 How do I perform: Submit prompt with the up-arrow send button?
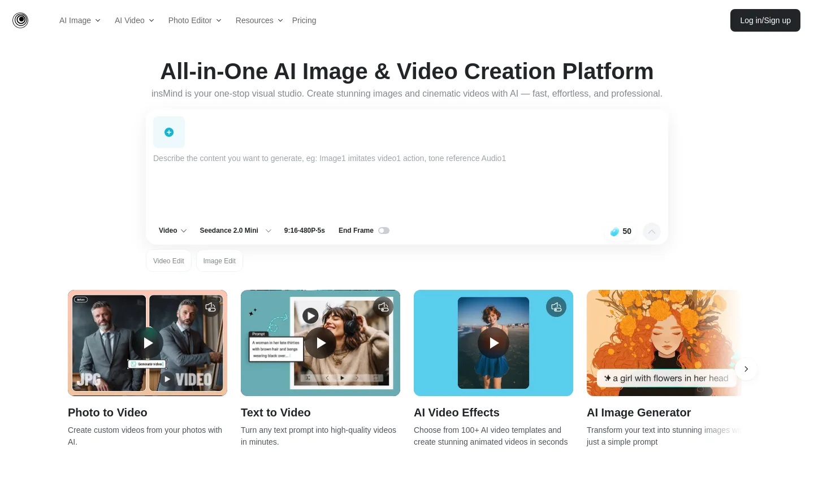652,232
